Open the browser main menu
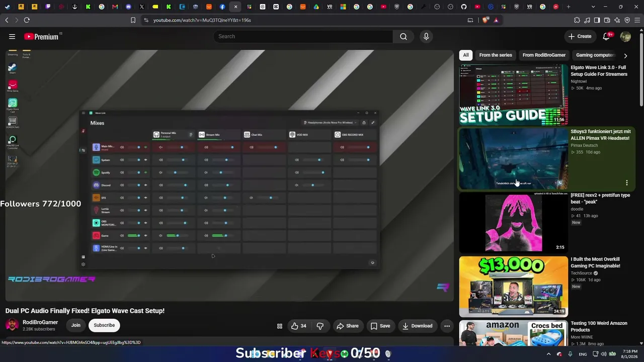This screenshot has height=362, width=644. tap(637, 20)
